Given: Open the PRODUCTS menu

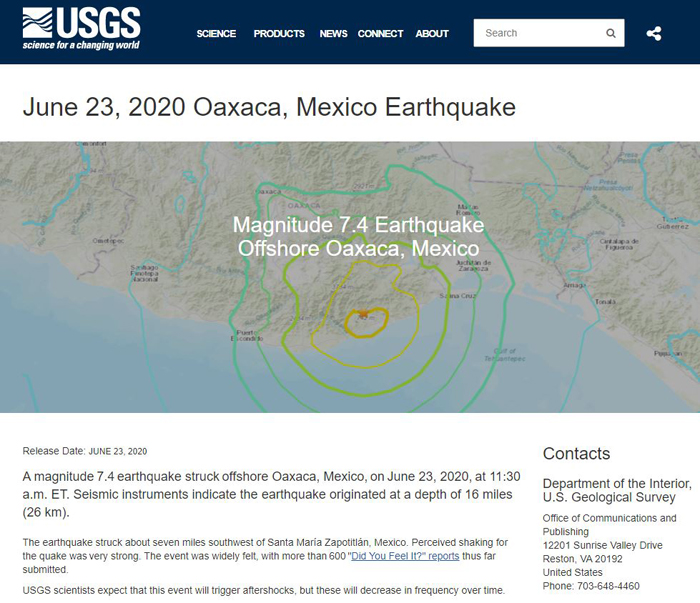Looking at the screenshot, I should [x=279, y=33].
